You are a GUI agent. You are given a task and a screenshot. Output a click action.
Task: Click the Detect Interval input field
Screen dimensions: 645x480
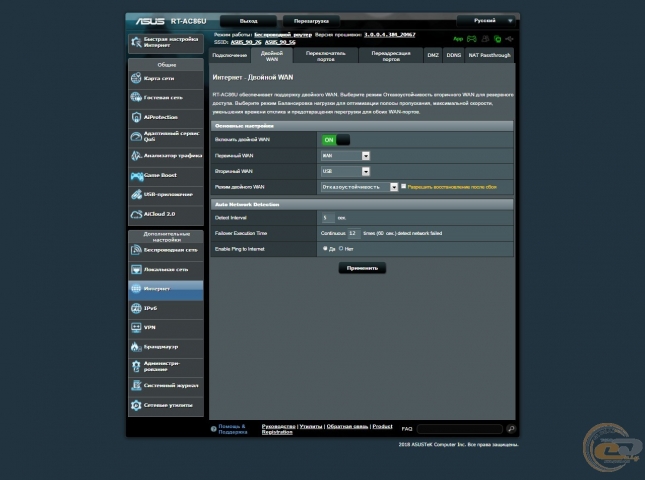point(326,217)
